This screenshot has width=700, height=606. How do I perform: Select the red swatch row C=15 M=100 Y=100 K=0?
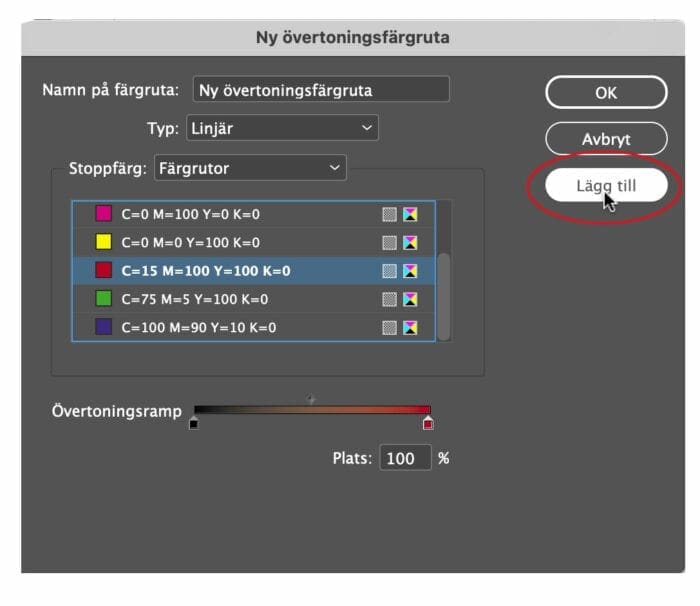253,271
